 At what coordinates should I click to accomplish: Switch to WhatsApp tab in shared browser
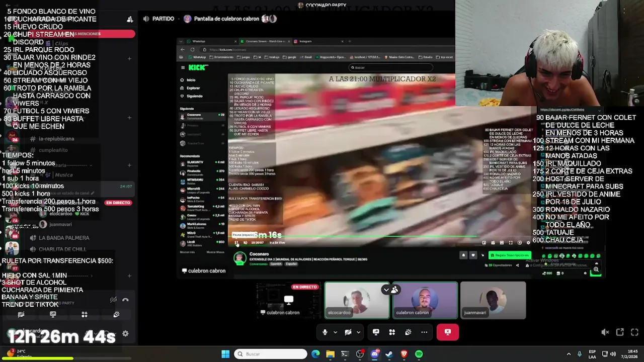(211, 41)
